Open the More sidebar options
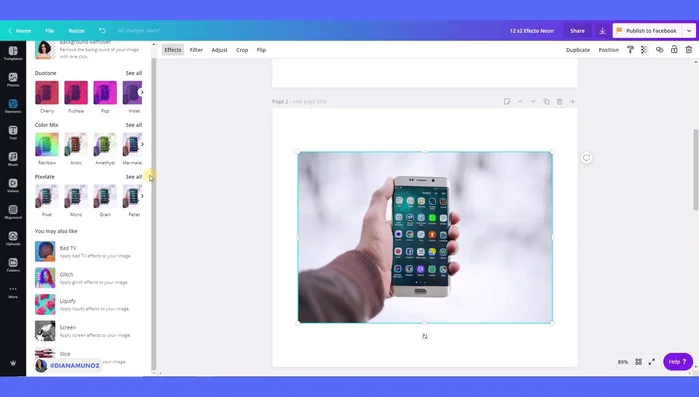The image size is (699, 397). (13, 292)
